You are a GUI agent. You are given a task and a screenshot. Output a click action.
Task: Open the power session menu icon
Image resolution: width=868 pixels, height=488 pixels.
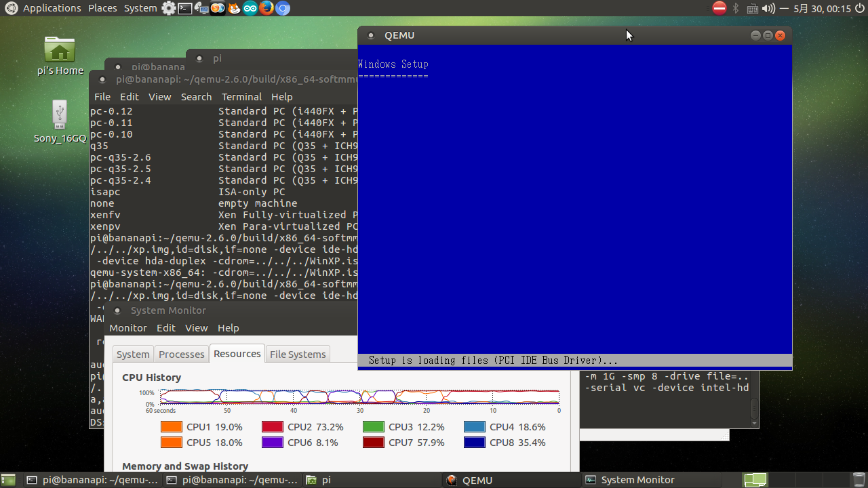tap(859, 8)
